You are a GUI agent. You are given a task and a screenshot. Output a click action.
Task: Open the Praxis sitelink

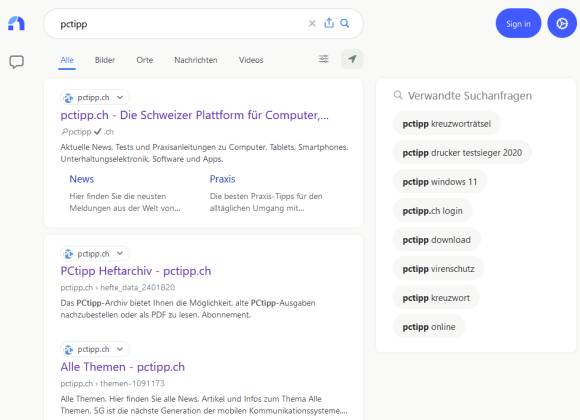tap(222, 179)
